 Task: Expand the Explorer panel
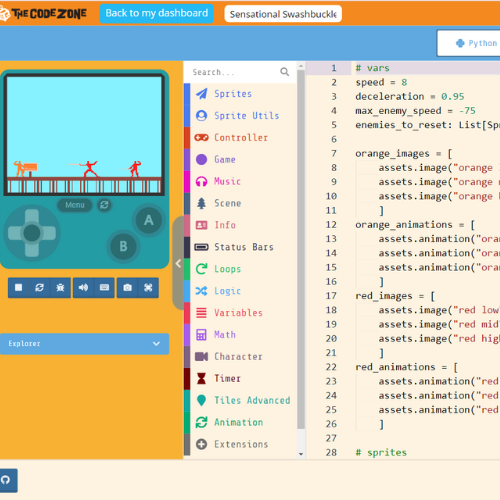coord(84,344)
